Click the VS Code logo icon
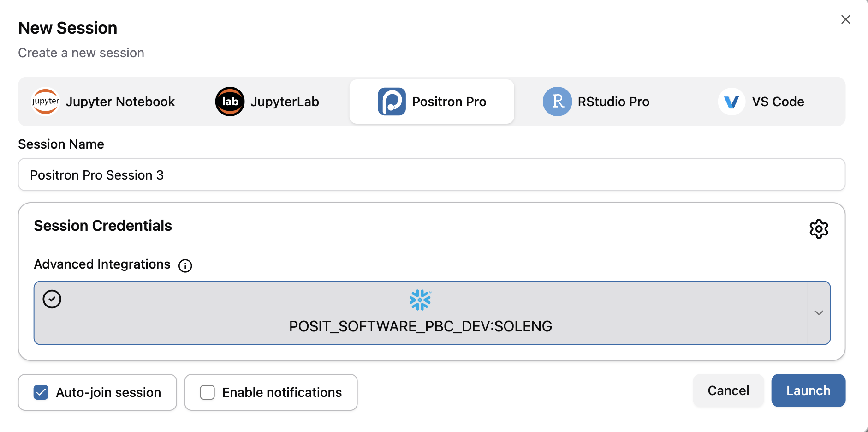The width and height of the screenshot is (868, 432). [731, 102]
